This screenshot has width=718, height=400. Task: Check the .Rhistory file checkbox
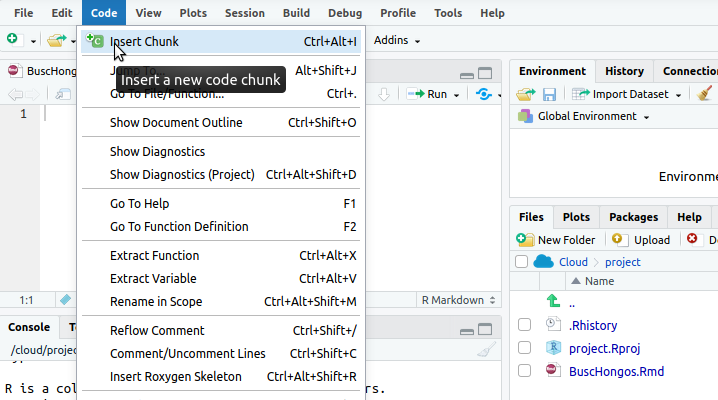524,325
